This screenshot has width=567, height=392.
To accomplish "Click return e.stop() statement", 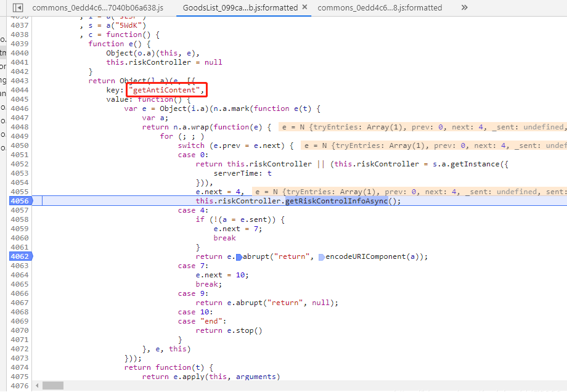I will (229, 330).
